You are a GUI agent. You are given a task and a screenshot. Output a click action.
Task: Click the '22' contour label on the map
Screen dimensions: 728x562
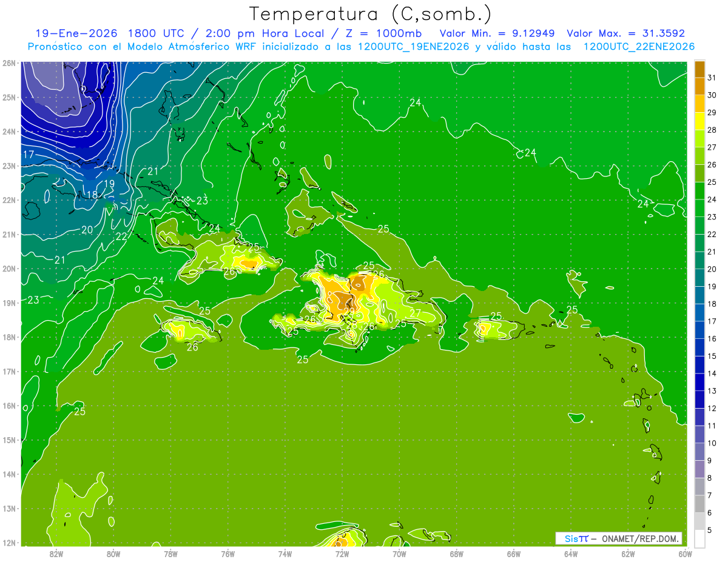[x=121, y=236]
